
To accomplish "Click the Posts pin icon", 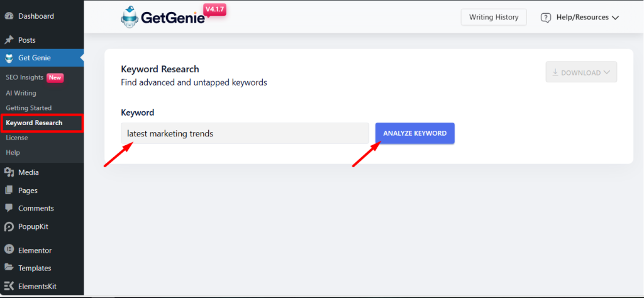I will click(x=9, y=40).
